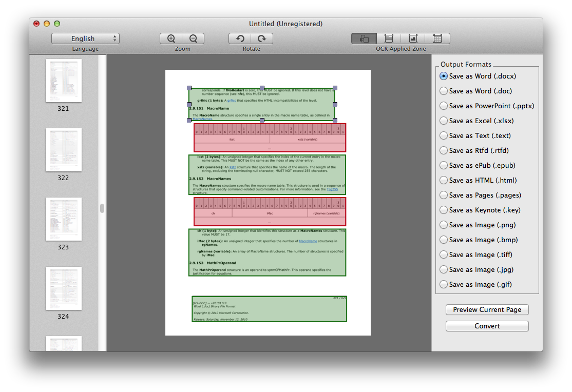Select the footer green text zone
Image resolution: width=572 pixels, height=392 pixels.
(269, 309)
